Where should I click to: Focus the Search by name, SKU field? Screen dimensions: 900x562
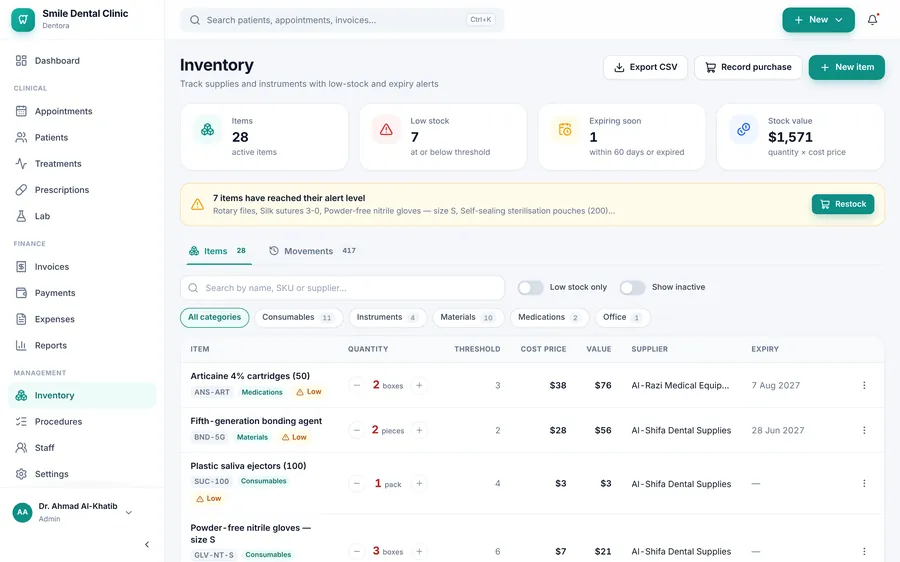point(342,288)
